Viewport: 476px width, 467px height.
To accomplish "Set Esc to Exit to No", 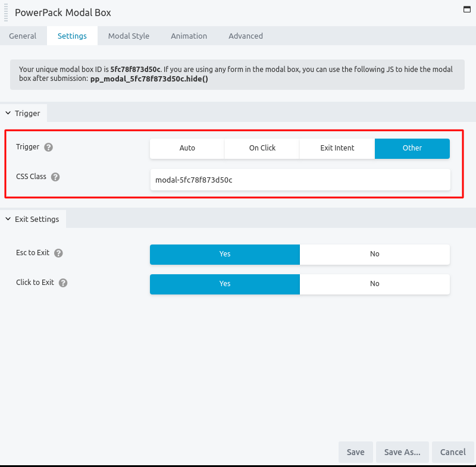I will point(375,254).
